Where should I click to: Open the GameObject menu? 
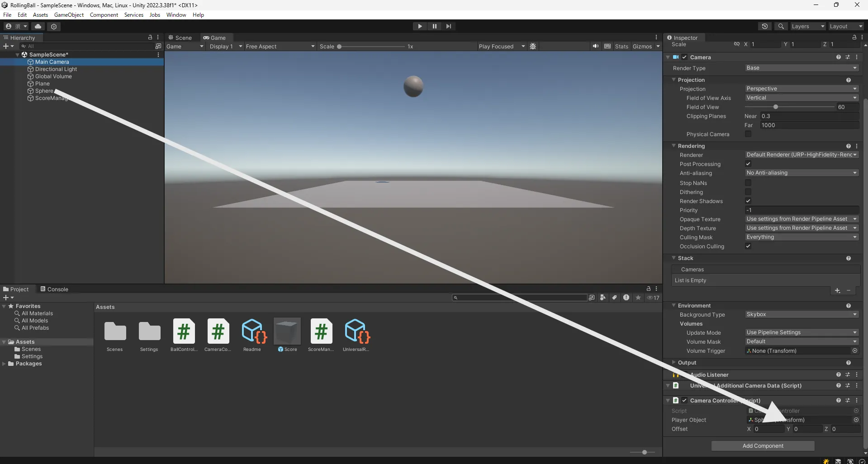69,15
